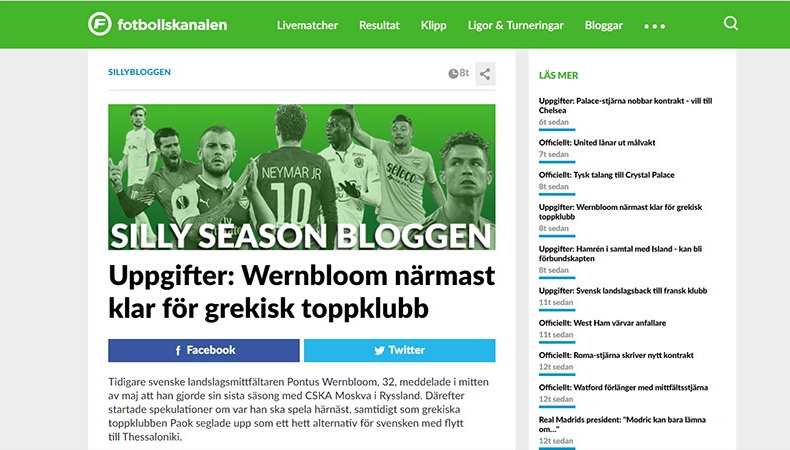790x450 pixels.
Task: Open the Bloggar menu item
Action: (x=604, y=25)
